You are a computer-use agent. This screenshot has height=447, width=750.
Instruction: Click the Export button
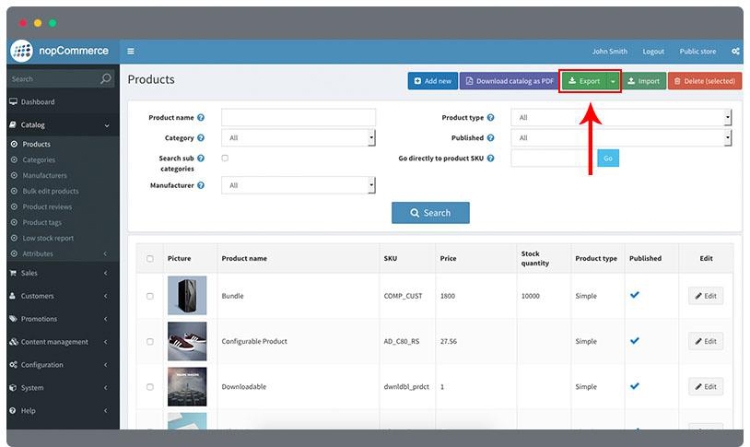pyautogui.click(x=584, y=81)
